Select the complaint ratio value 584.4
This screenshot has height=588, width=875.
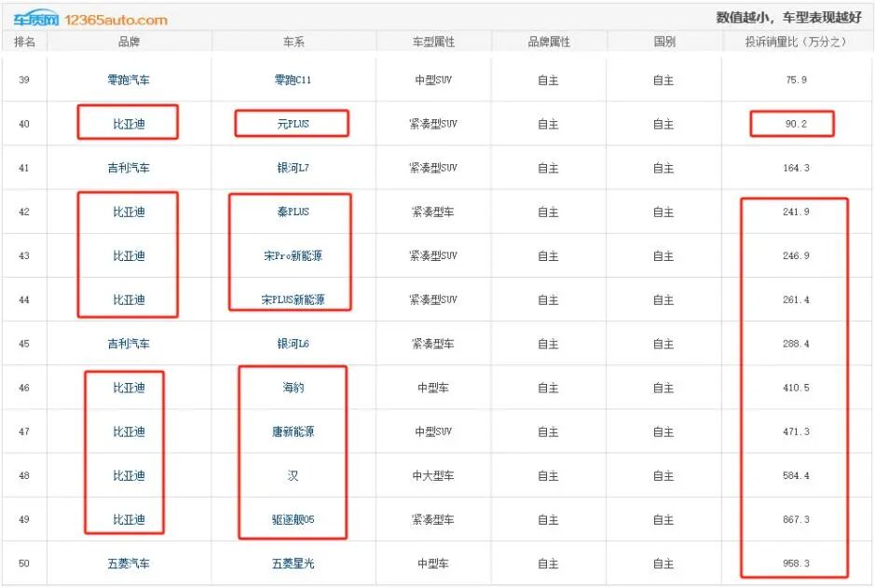pyautogui.click(x=797, y=476)
